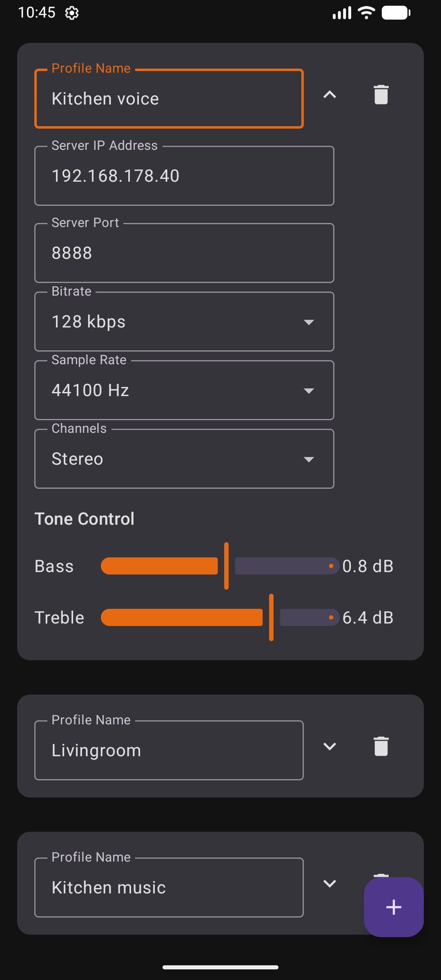The height and width of the screenshot is (980, 441).
Task: Expand the Livingroom profile card
Action: pyautogui.click(x=330, y=746)
